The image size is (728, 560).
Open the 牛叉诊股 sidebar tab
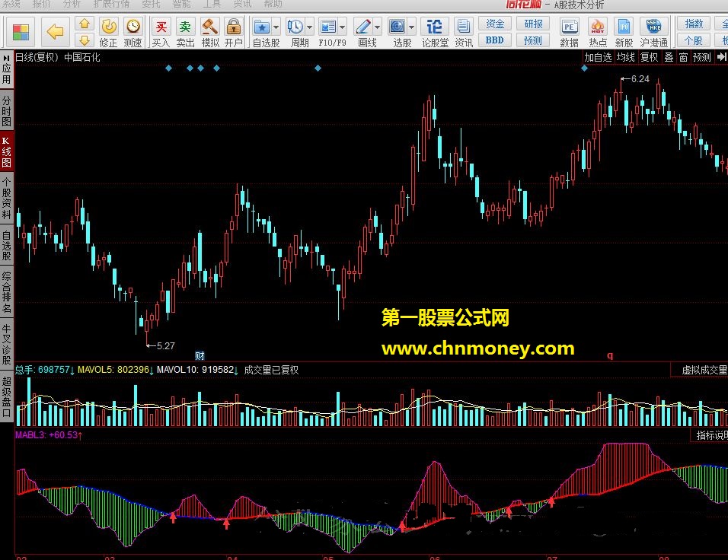[7, 344]
